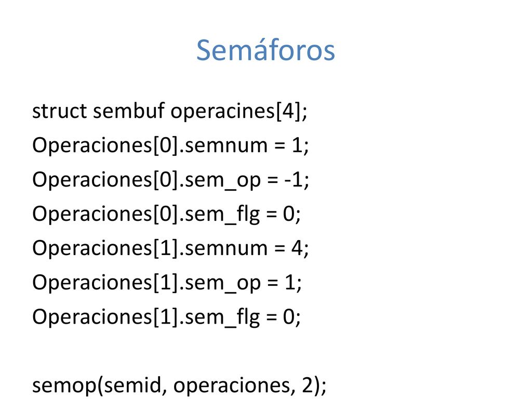
Task: Click the Operaciones[1].sem_op = 1 line
Action: tap(167, 282)
